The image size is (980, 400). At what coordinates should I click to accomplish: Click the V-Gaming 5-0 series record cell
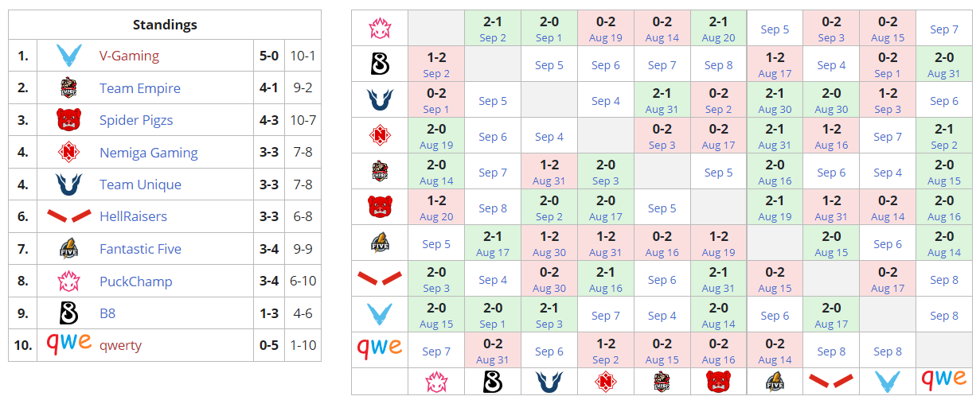tap(269, 56)
